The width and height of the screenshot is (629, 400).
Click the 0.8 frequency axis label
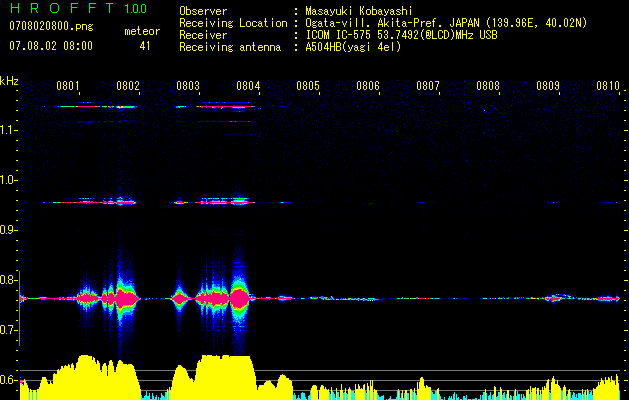(8, 280)
